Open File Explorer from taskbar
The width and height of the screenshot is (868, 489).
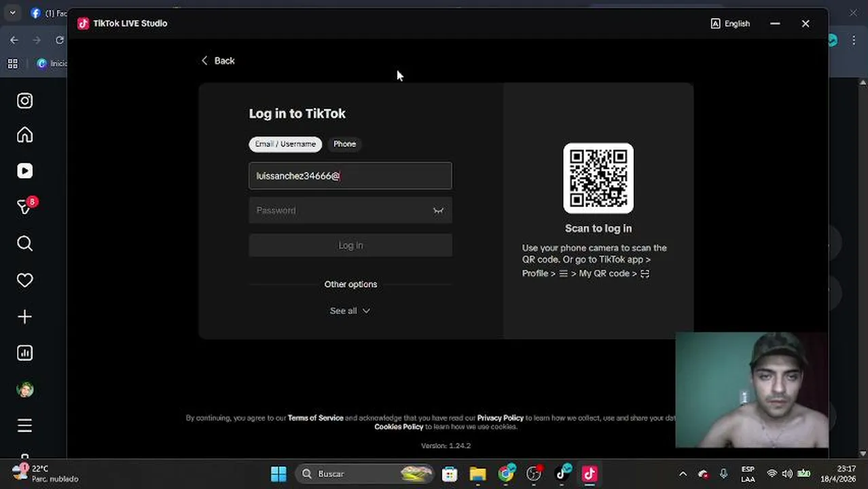point(477,474)
